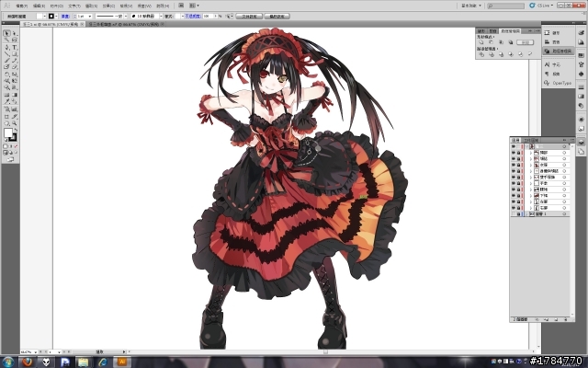The width and height of the screenshot is (588, 368).
Task: Select the Artboard tool
Action: pos(6,117)
